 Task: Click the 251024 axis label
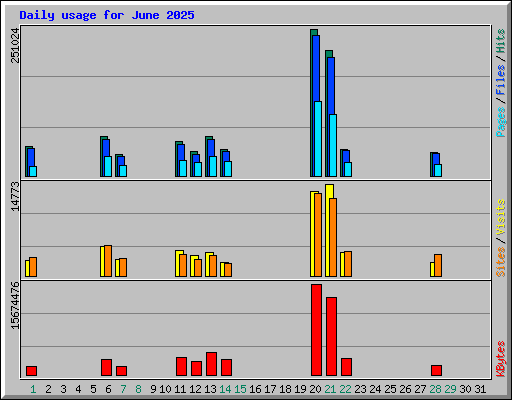15,45
